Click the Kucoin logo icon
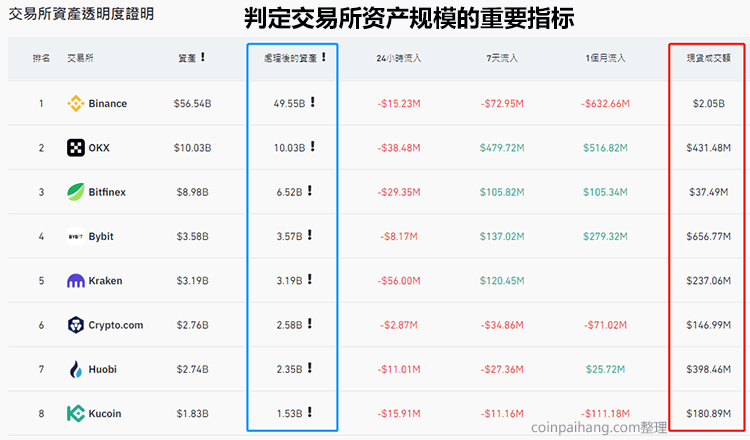This screenshot has height=440, width=750. pyautogui.click(x=76, y=413)
